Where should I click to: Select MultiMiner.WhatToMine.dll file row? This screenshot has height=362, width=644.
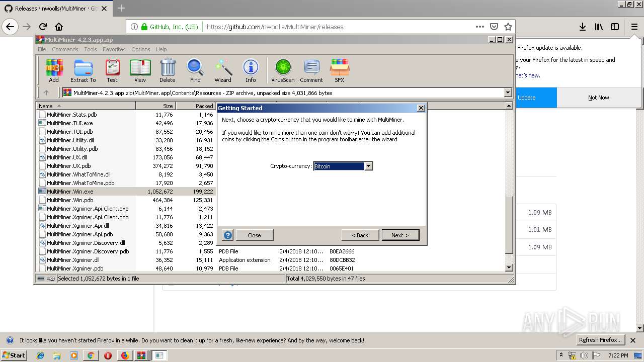(126, 174)
